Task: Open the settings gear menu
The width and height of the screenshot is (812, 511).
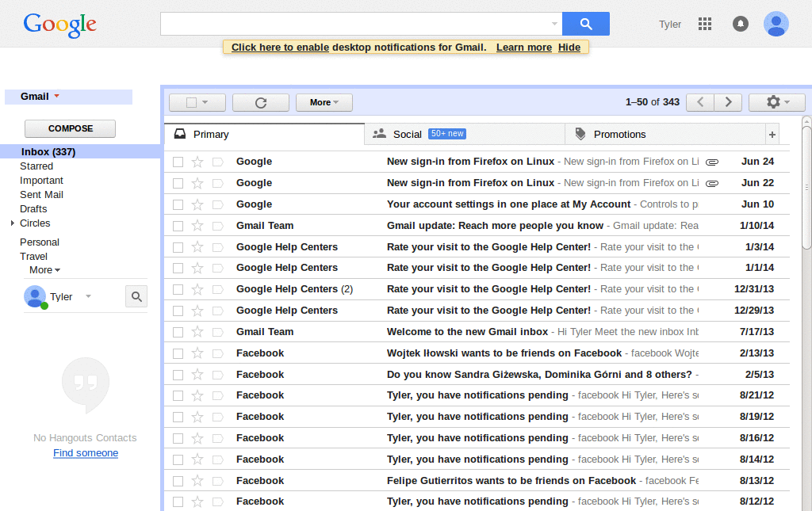Action: pyautogui.click(x=775, y=102)
